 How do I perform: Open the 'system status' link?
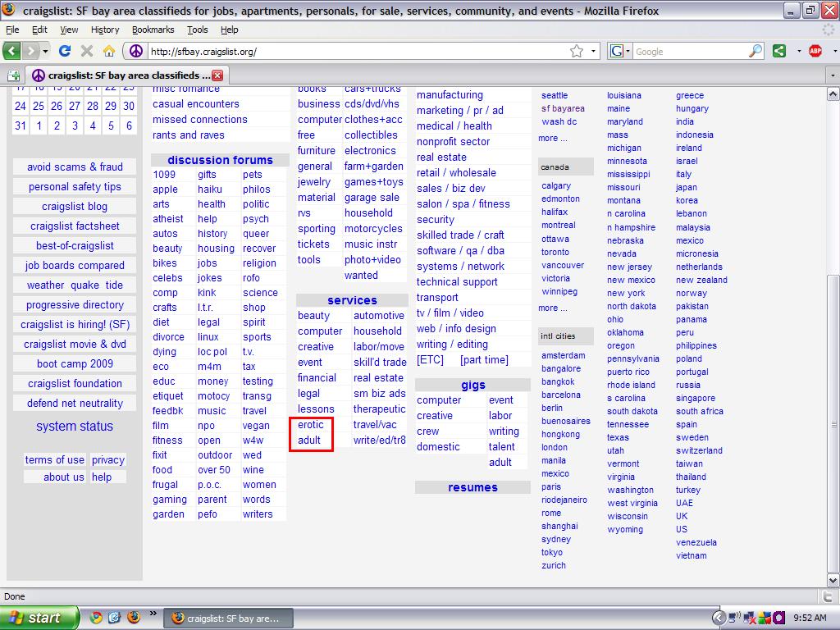75,426
